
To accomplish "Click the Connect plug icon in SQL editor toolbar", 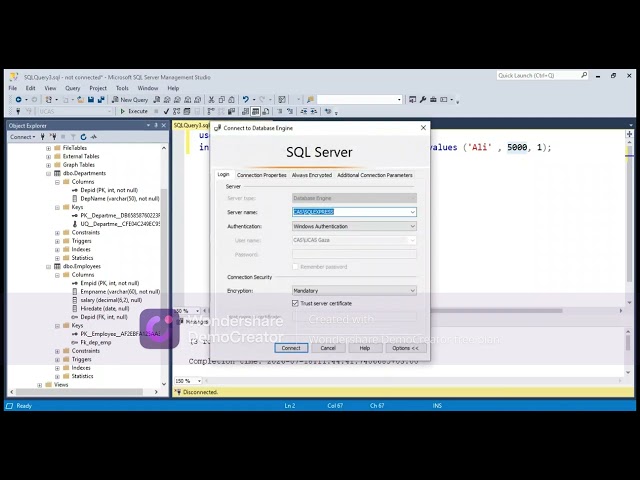I will (x=18, y=111).
